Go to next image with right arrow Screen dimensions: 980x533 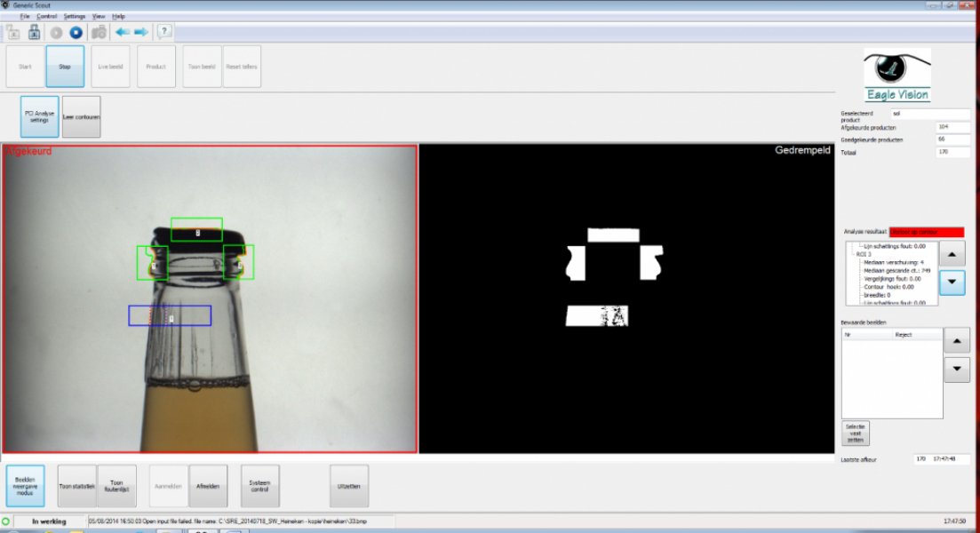pos(141,32)
